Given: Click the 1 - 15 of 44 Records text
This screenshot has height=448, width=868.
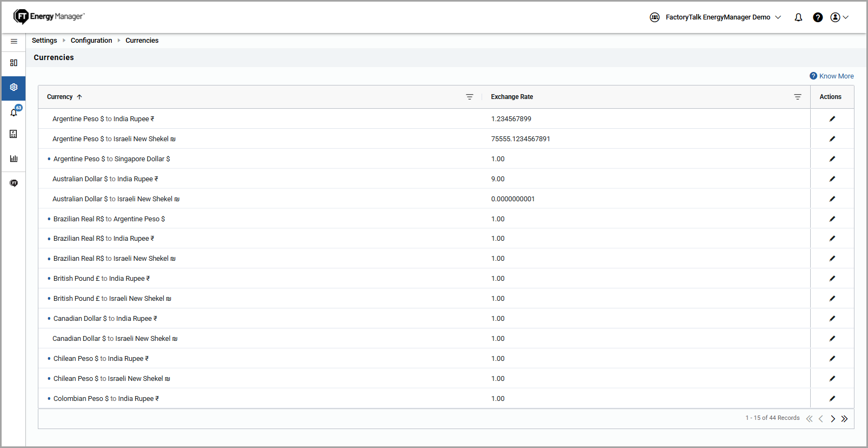Looking at the screenshot, I should (772, 418).
